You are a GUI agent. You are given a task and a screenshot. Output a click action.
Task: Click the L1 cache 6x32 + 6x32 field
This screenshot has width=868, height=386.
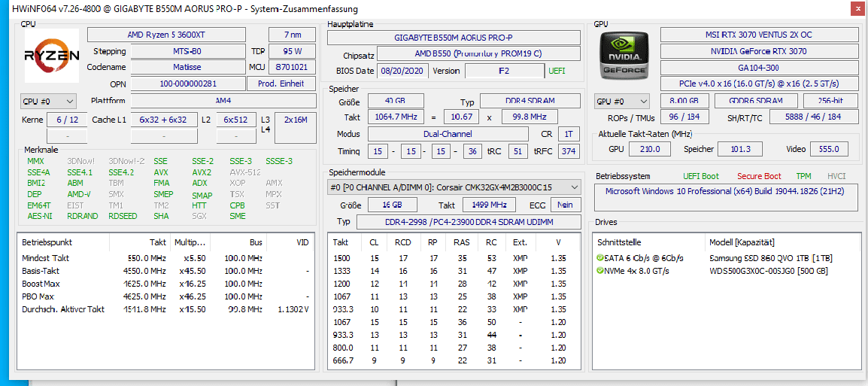pos(162,120)
